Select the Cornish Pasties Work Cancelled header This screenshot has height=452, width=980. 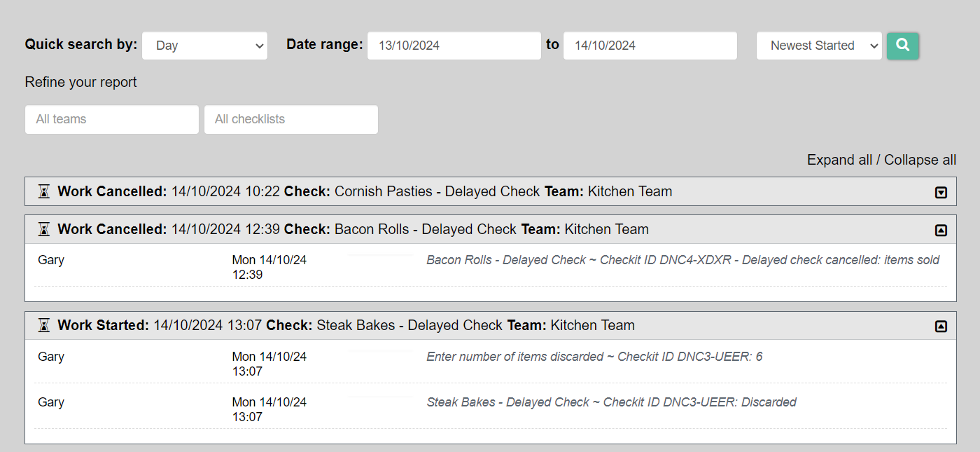click(x=364, y=192)
